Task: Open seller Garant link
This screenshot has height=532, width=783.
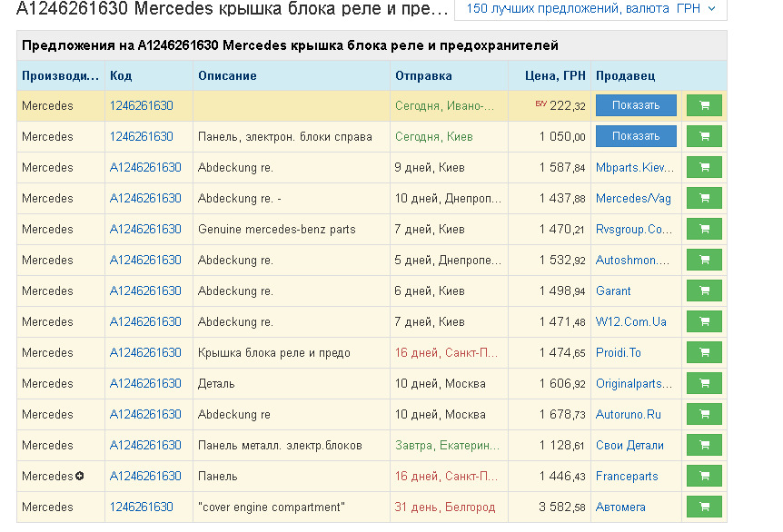Action: 613,291
